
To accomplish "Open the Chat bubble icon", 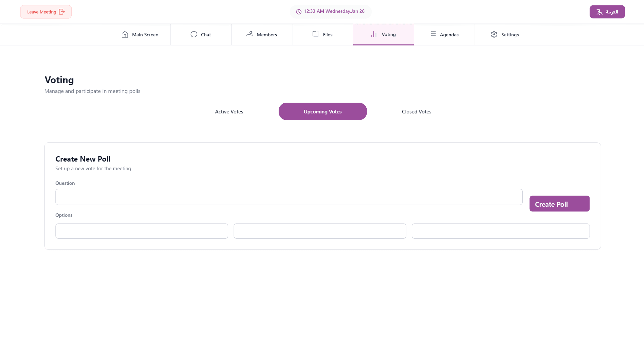I will pyautogui.click(x=194, y=34).
